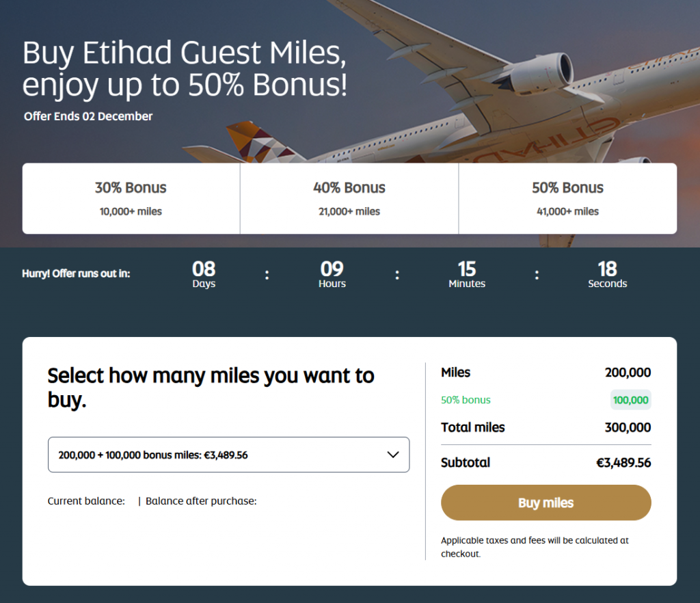Viewport: 700px width, 603px height.
Task: Click the Offer Ends 02 December text
Action: tap(87, 116)
